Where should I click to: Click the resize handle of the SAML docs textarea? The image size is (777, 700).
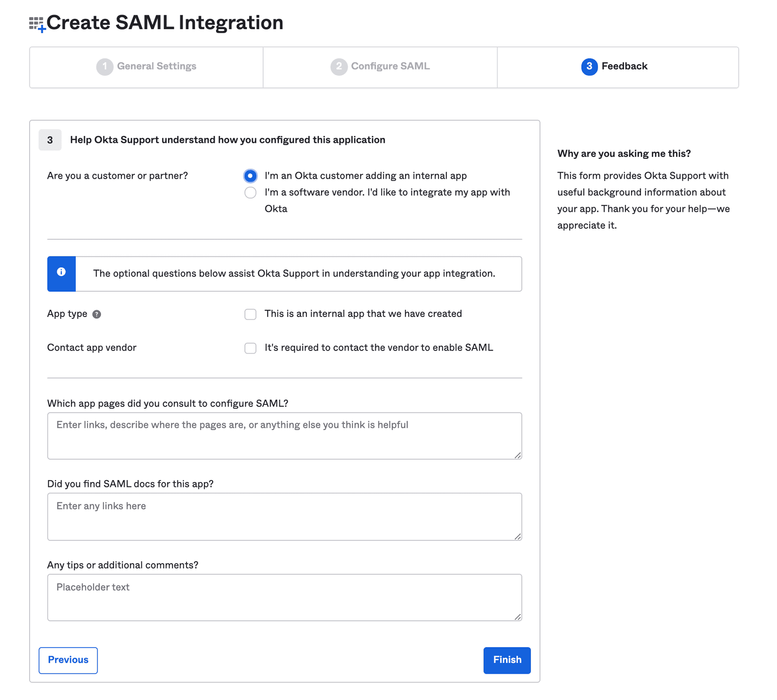[518, 536]
